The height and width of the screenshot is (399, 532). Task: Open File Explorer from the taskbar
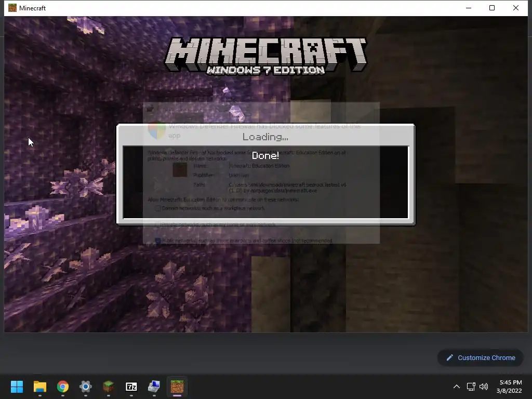(x=39, y=387)
